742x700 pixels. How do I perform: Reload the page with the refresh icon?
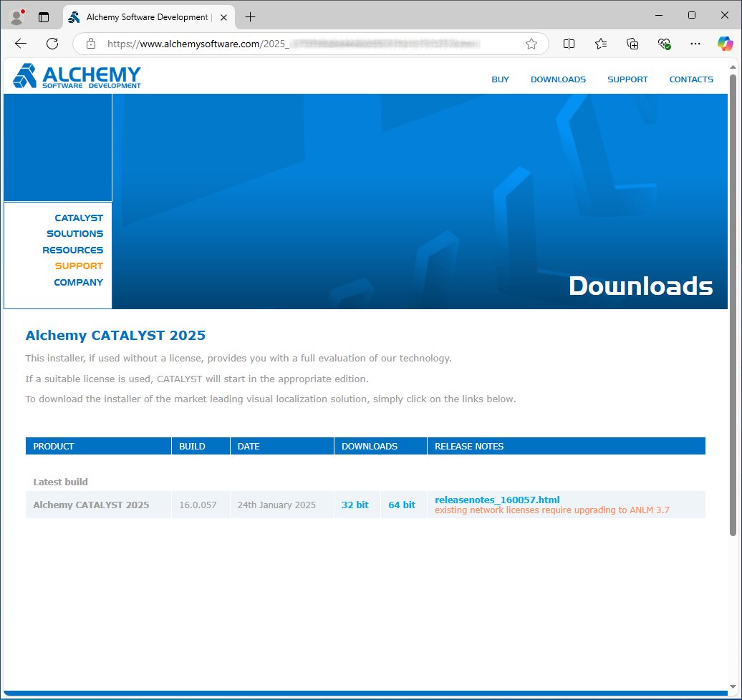point(52,44)
